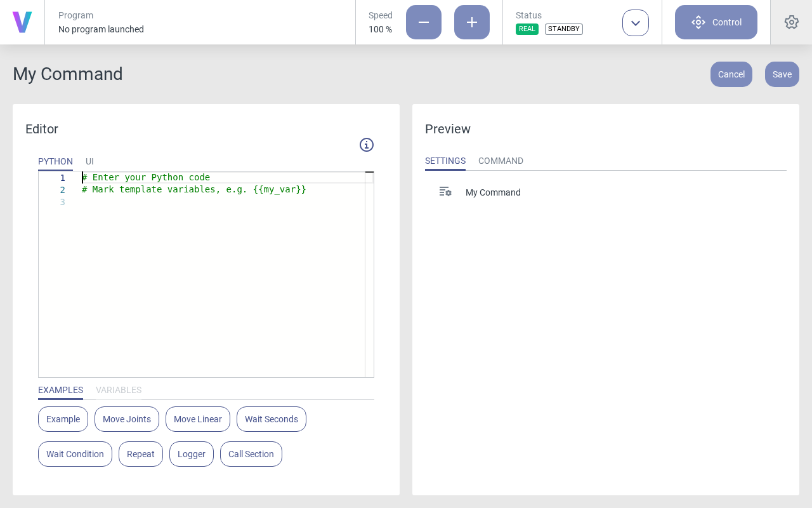Image resolution: width=812 pixels, height=508 pixels.
Task: Open the SETTINGS preview tab
Action: (445, 161)
